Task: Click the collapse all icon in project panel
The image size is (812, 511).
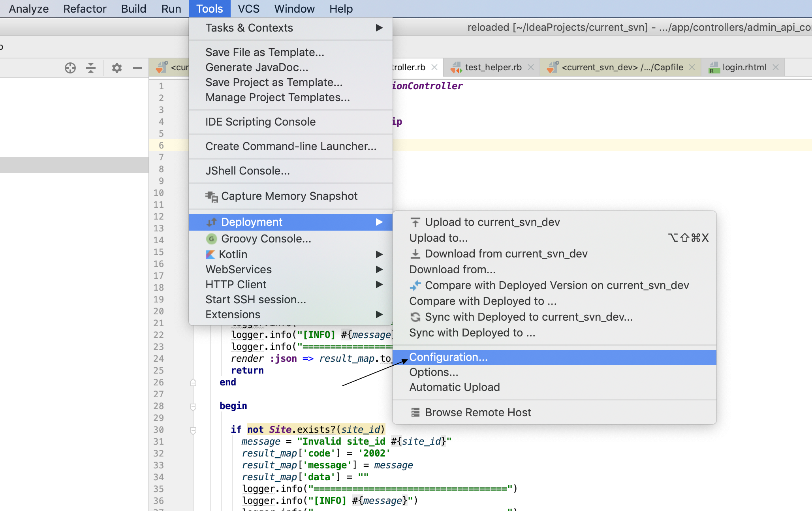Action: (91, 68)
